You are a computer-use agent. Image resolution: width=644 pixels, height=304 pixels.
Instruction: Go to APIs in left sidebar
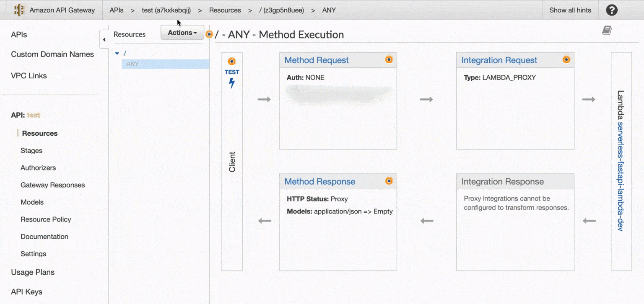pyautogui.click(x=19, y=35)
